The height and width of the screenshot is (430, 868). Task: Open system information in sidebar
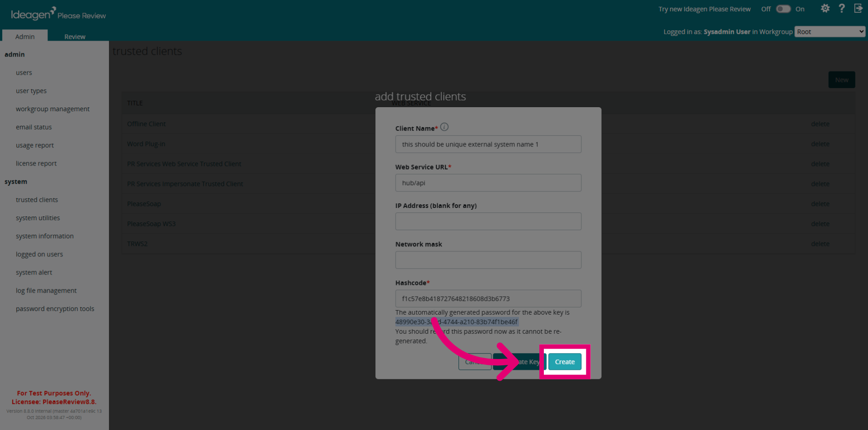[x=45, y=236]
